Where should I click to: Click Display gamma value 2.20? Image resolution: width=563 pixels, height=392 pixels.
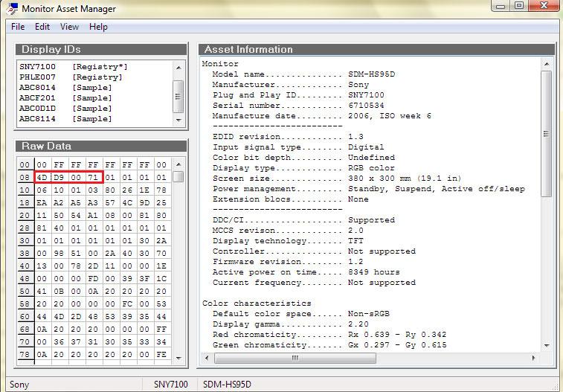[358, 324]
